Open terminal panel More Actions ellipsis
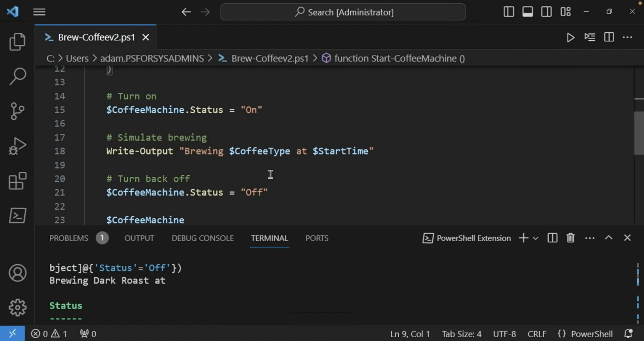 [x=590, y=238]
